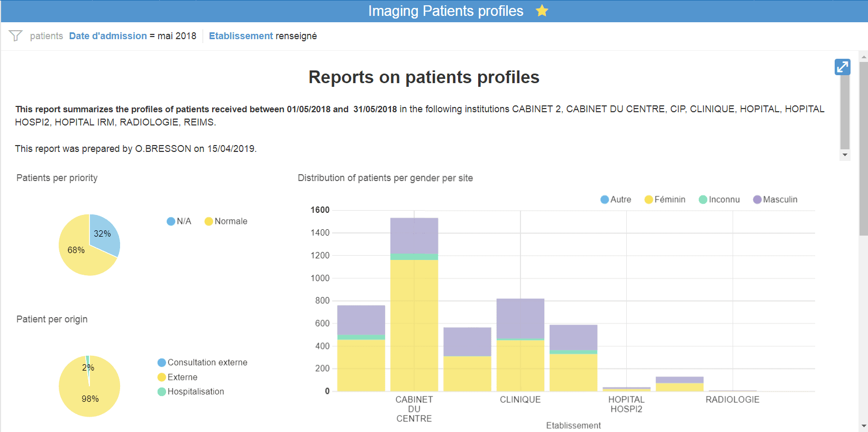Select the CABINET DU CENTRE yellow bar segment
868x432 pixels.
coord(414,326)
